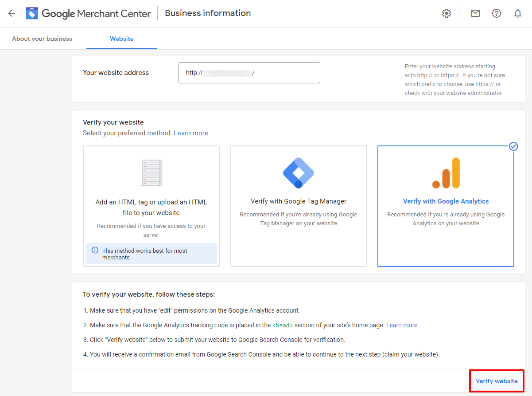Open the notifications bell

tap(517, 13)
